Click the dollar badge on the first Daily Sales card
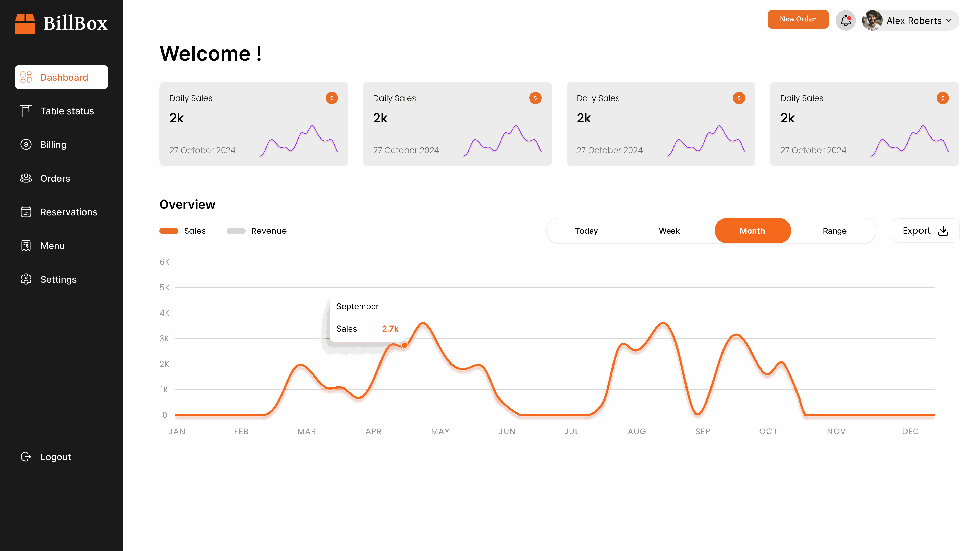 coord(332,98)
